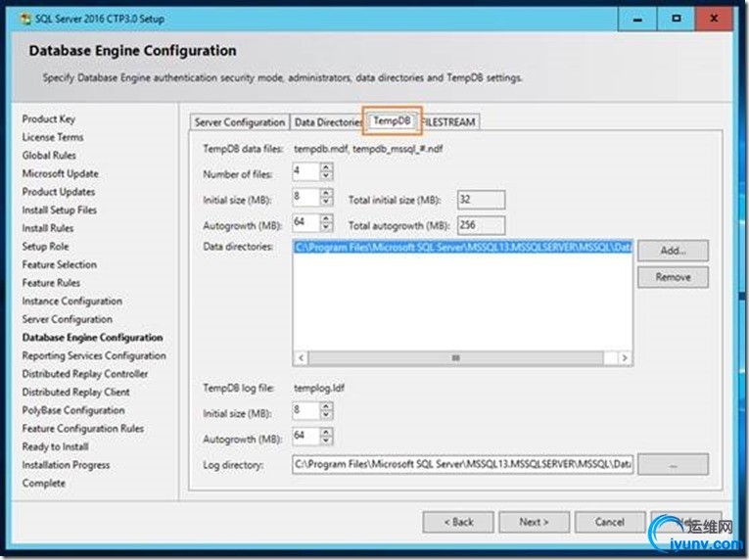Browse for log directory with ellipsis button
Screen dimensions: 749x560
point(673,464)
